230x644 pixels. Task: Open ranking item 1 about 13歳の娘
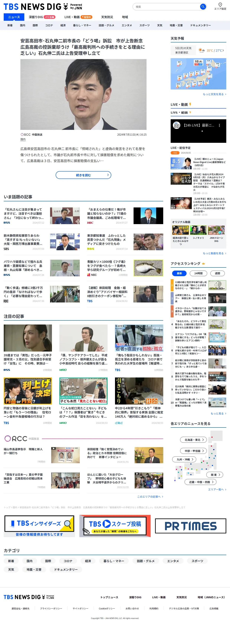(198, 285)
